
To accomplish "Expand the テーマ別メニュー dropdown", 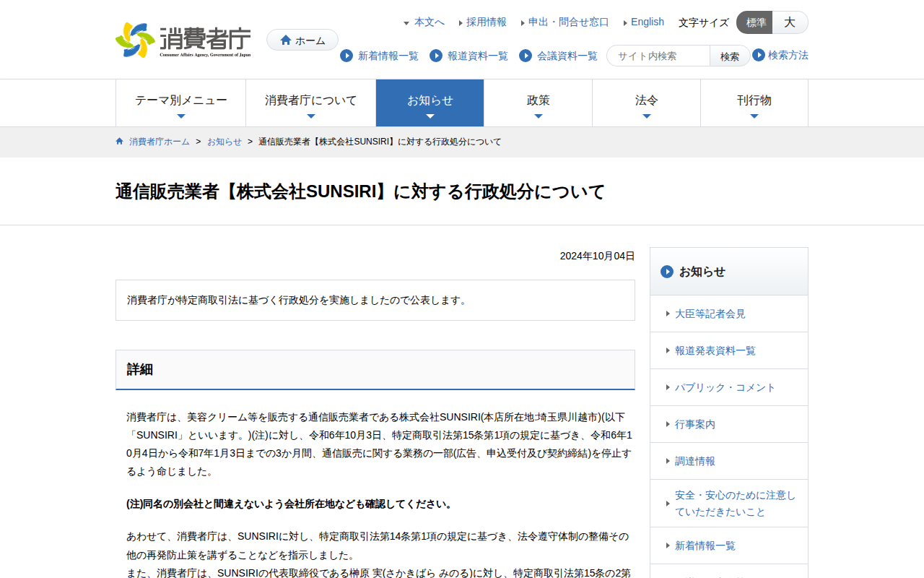I will (x=180, y=103).
